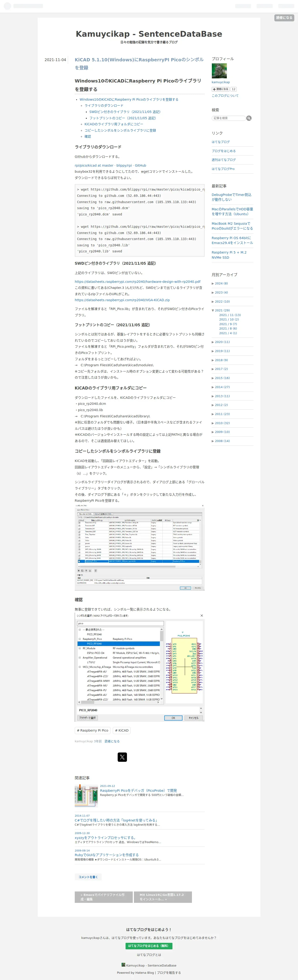This screenshot has height=980, width=298.
Task: Share the post on X
Action: [x=122, y=757]
